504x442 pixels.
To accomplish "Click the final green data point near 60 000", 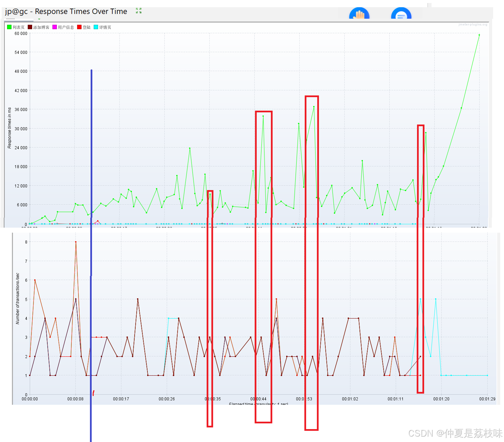I will click(x=479, y=35).
